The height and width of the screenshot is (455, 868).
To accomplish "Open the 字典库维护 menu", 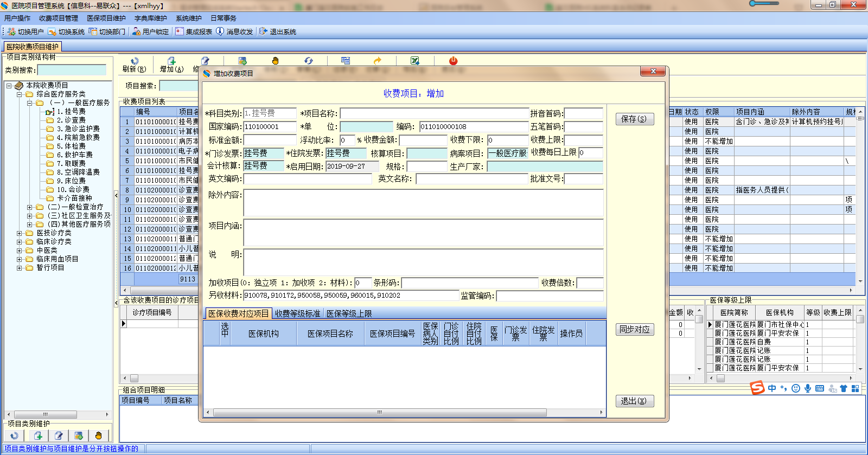I will click(x=150, y=18).
